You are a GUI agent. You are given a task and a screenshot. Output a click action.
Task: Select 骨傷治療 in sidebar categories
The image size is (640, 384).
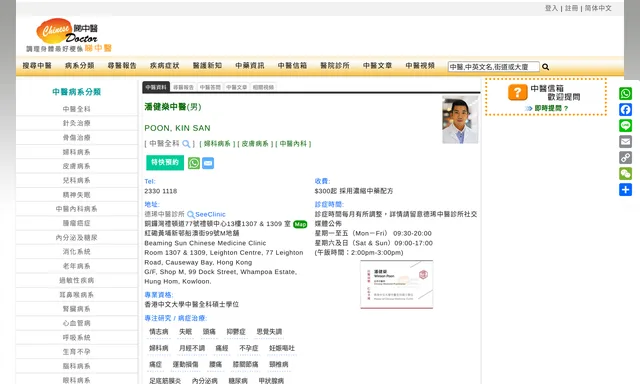[77, 138]
